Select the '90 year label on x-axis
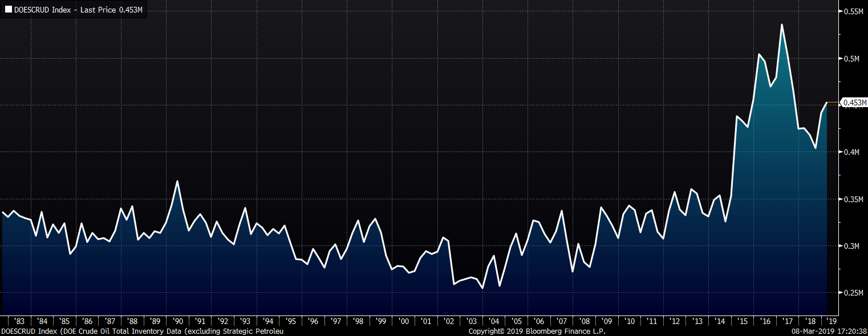Viewport: 868px width, 336px height. click(x=177, y=321)
